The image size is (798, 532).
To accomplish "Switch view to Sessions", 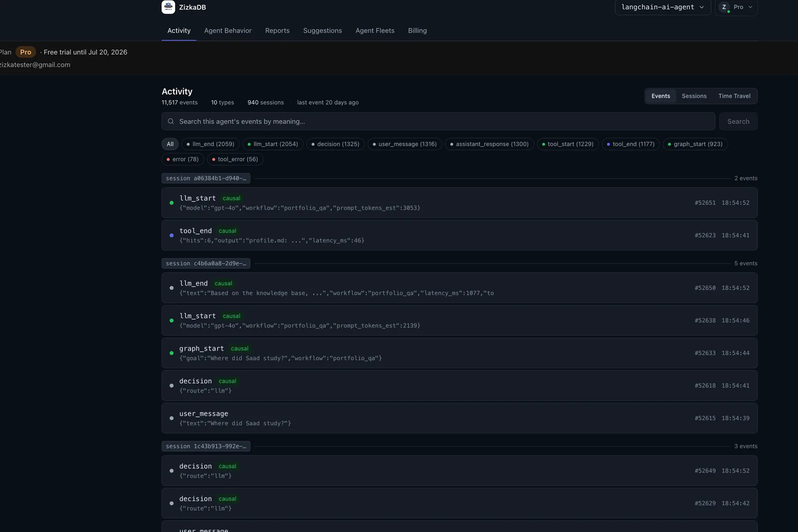I will [694, 96].
